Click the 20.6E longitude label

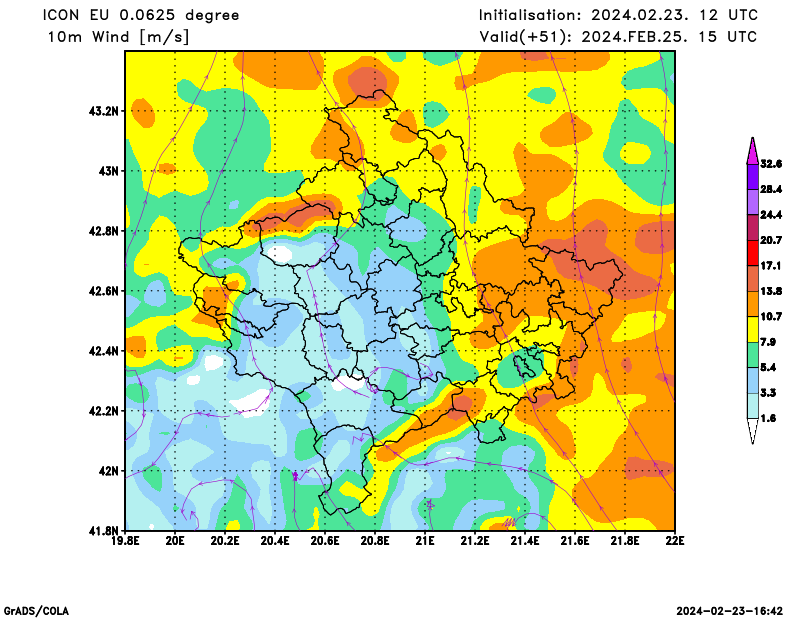[325, 540]
